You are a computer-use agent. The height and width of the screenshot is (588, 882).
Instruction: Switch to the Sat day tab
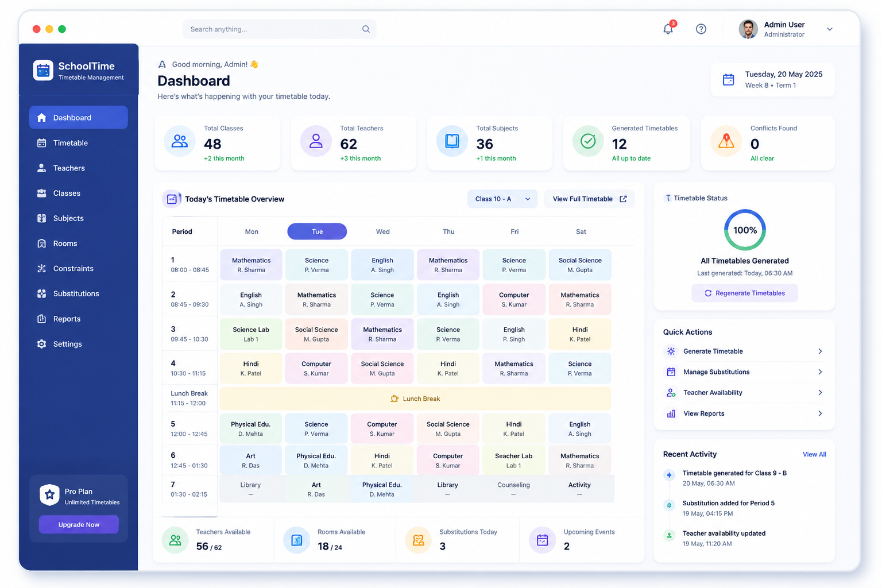[x=581, y=231]
